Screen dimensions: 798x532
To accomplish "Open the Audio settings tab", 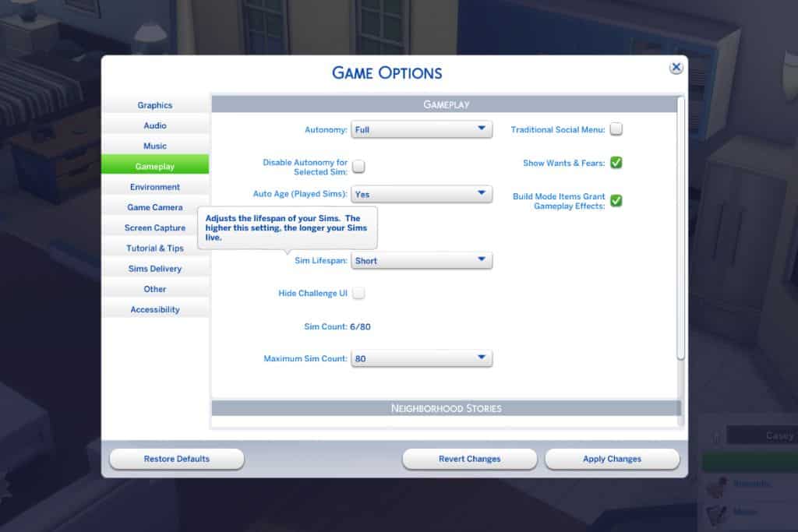I will 155,125.
